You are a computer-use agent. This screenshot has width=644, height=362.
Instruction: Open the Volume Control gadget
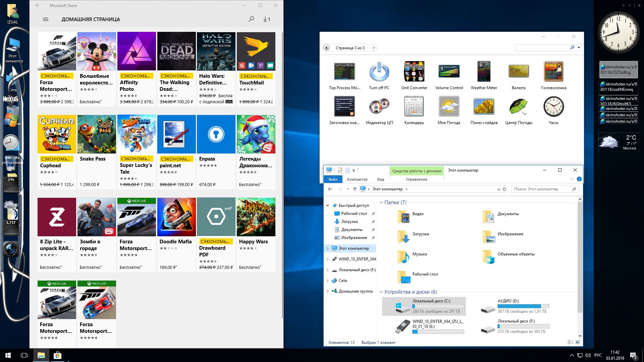click(x=449, y=72)
